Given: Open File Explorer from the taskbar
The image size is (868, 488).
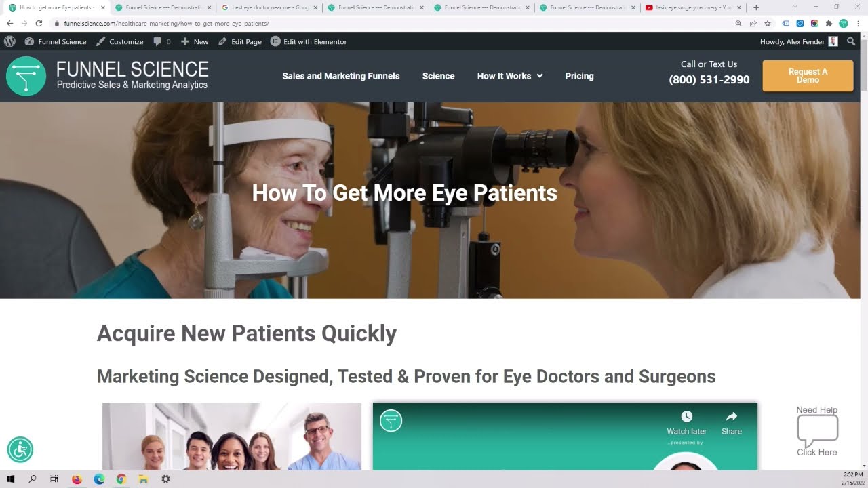Looking at the screenshot, I should tap(143, 479).
